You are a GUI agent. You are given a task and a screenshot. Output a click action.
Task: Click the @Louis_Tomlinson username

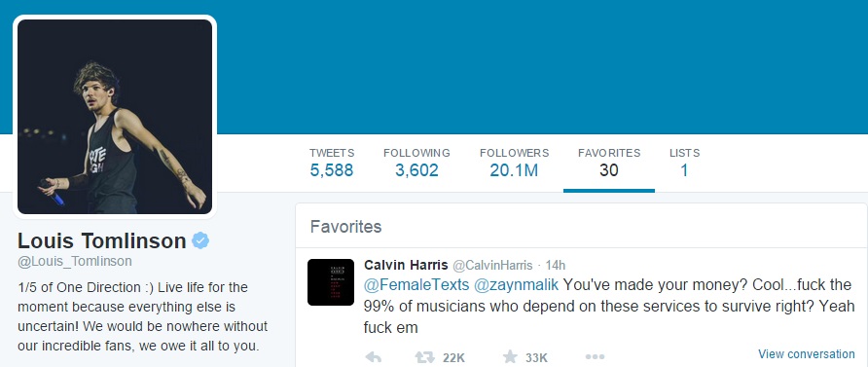(75, 261)
